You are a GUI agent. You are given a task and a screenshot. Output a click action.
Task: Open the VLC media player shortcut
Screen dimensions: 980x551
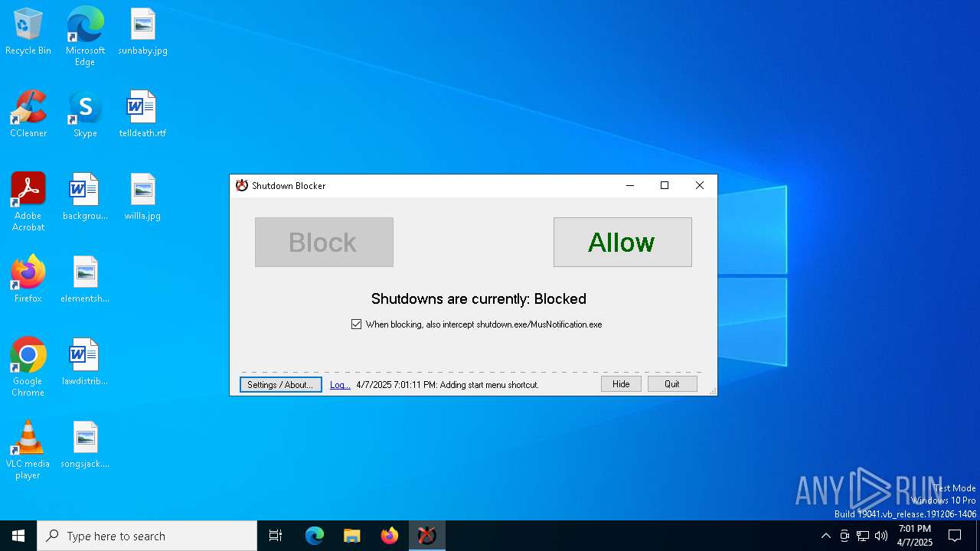pyautogui.click(x=28, y=450)
